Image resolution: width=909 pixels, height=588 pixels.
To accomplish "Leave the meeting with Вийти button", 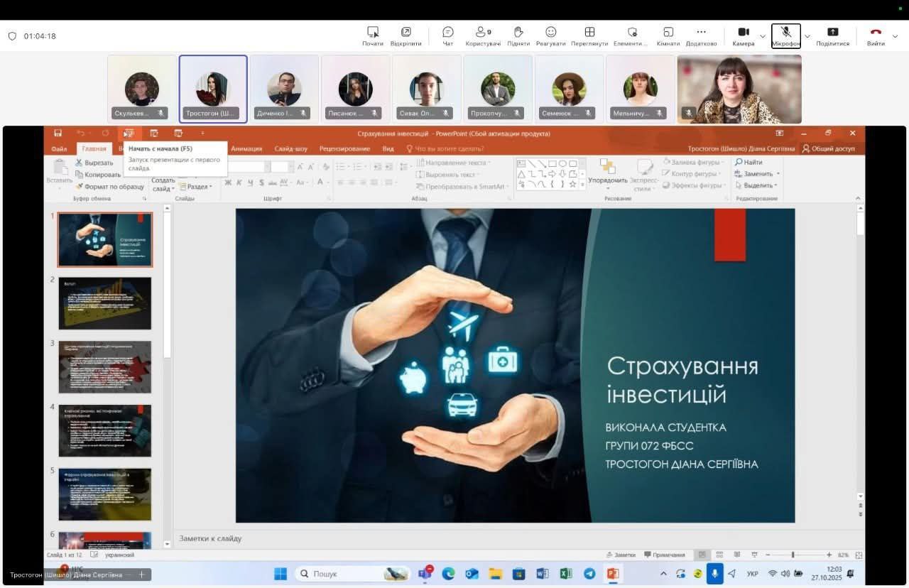I will (x=876, y=36).
